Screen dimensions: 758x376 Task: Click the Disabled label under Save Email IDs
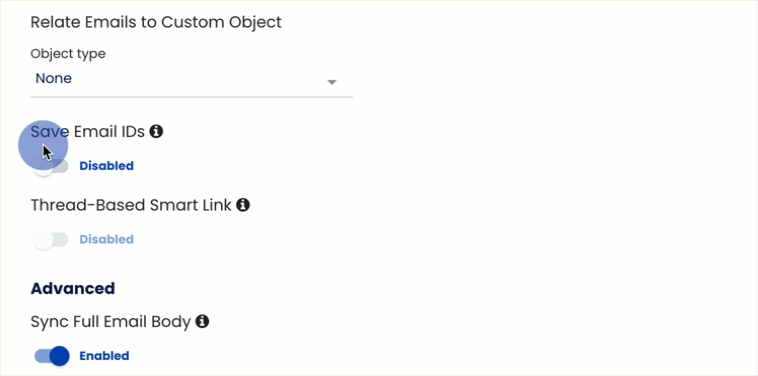pyautogui.click(x=106, y=166)
